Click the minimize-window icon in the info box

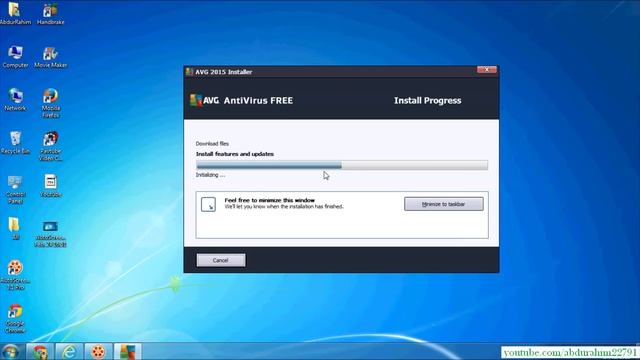point(208,204)
